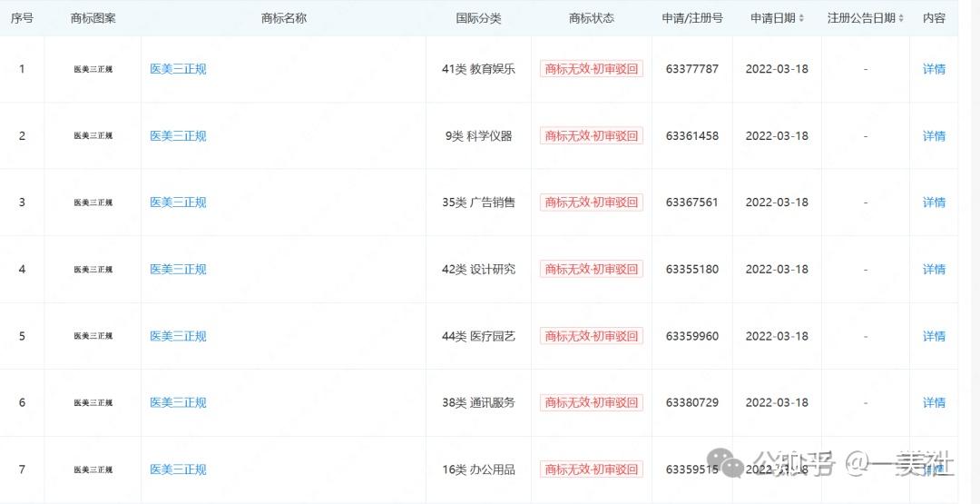View 详情 for the 35类 广告销售 row
Viewport: 980px width, 504px height.
(934, 203)
